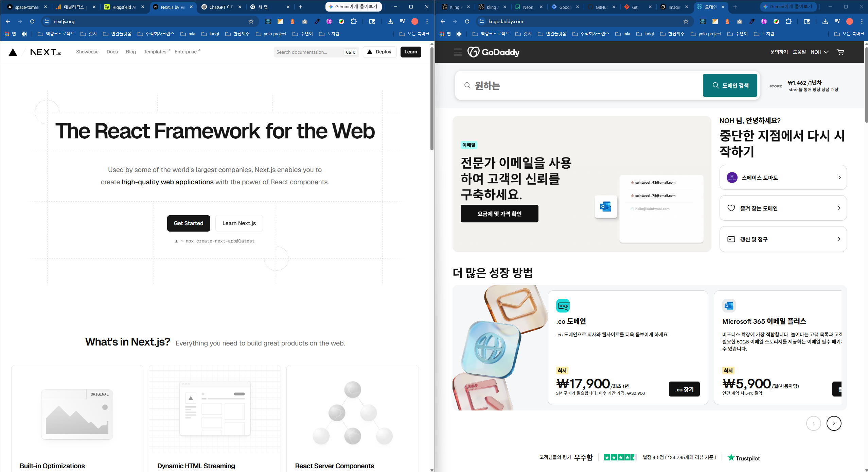Open 모든 북마크 folder in right browser

tap(849, 34)
